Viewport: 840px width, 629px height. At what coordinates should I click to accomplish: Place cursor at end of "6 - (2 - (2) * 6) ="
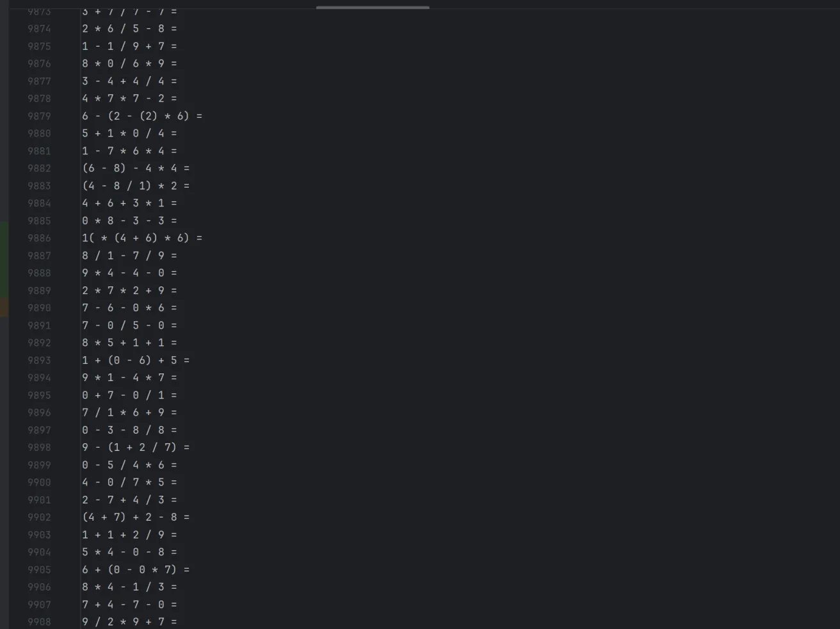click(203, 116)
